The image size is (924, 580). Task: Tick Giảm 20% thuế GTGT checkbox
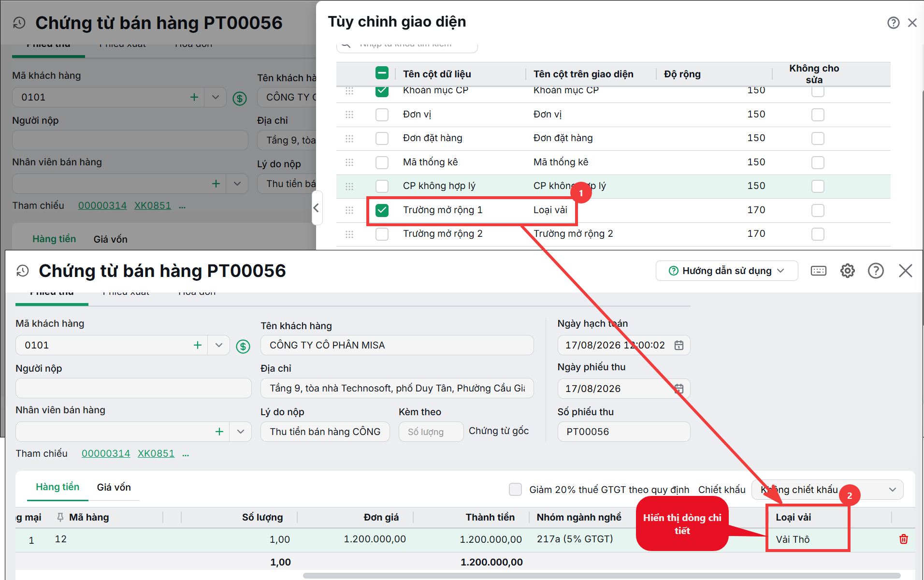(515, 490)
